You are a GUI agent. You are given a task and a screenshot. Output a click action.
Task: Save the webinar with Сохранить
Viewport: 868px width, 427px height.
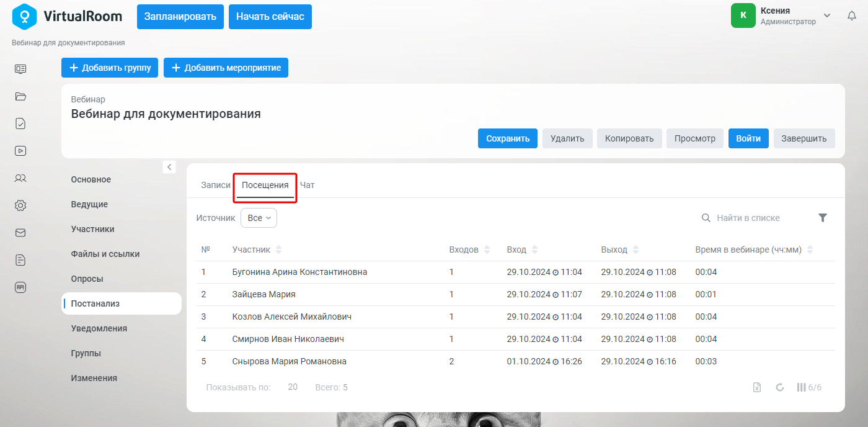[x=508, y=138]
